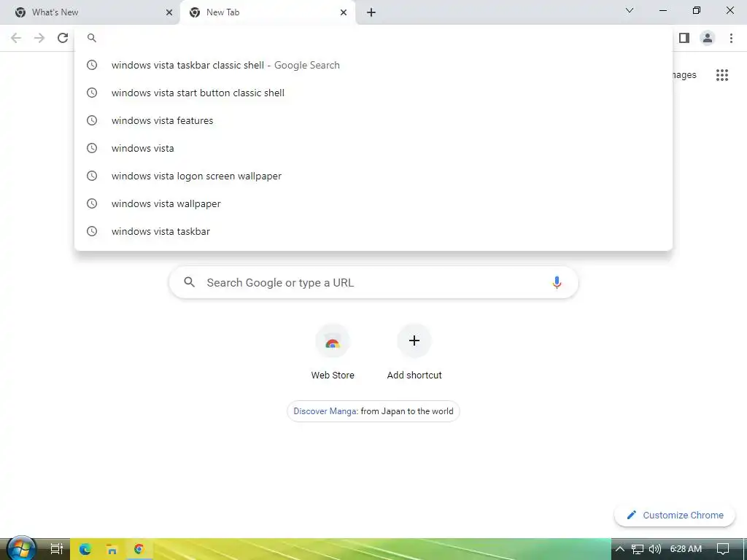Open the tab search dropdown chevron

[630, 10]
